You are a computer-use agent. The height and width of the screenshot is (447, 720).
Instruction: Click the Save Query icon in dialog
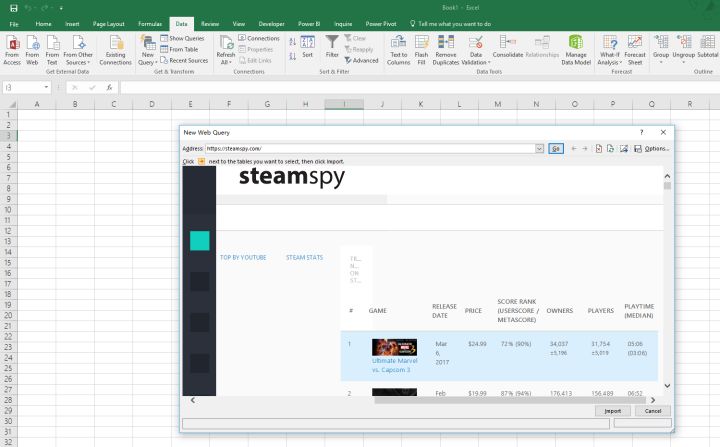(638, 148)
